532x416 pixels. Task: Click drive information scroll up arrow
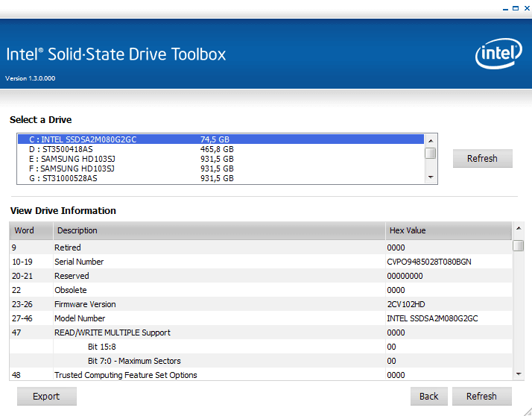pos(519,228)
